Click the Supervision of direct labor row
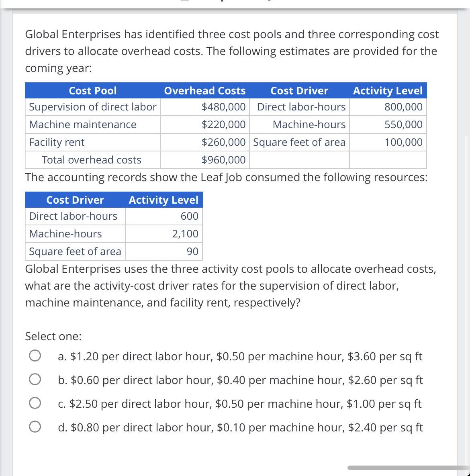This screenshot has height=476, width=470. click(92, 107)
